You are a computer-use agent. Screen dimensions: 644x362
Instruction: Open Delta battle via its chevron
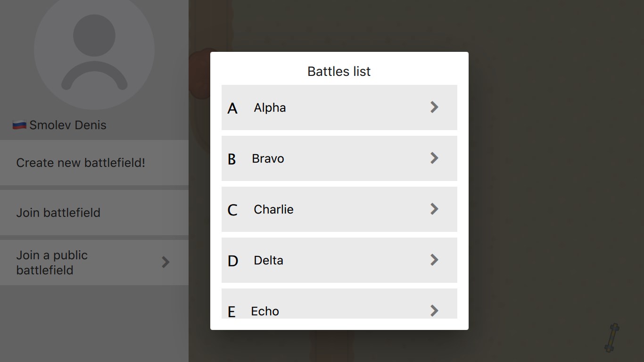coord(434,260)
